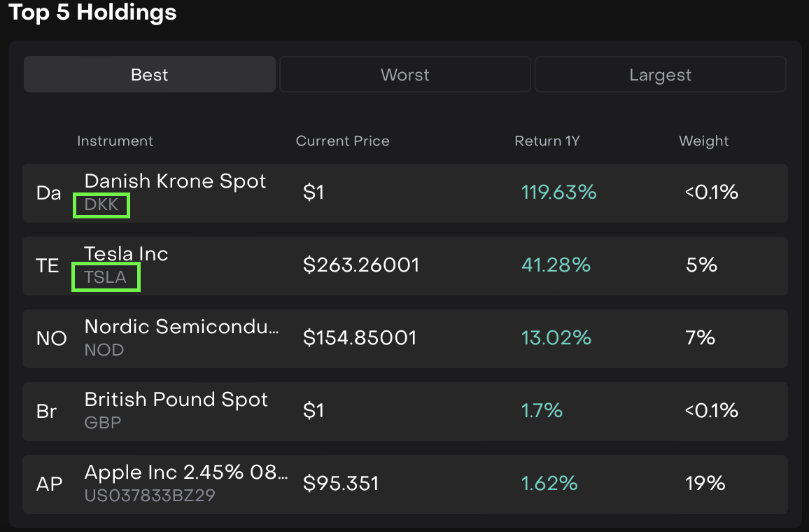Click the Danish Krone 'Da' avatar icon
The height and width of the screenshot is (532, 809).
point(49,192)
